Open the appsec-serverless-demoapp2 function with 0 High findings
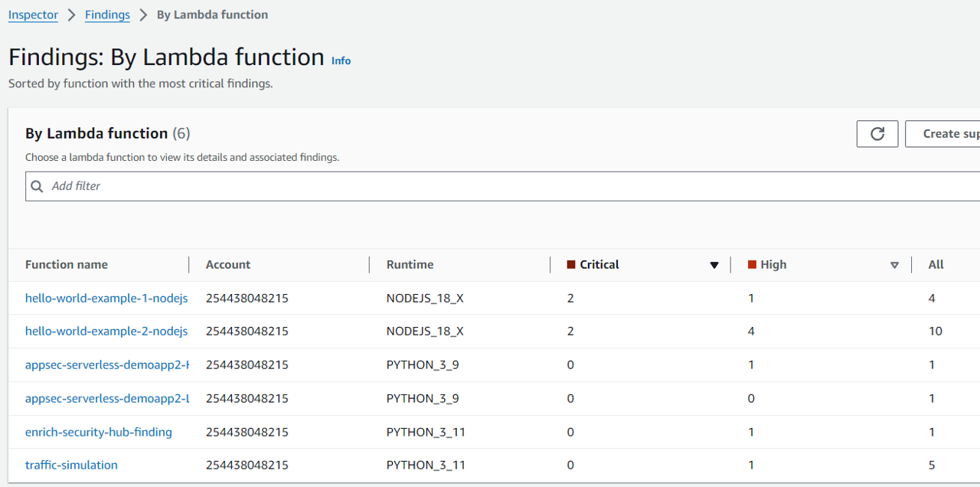Screen dimensions: 980x487 [107, 398]
